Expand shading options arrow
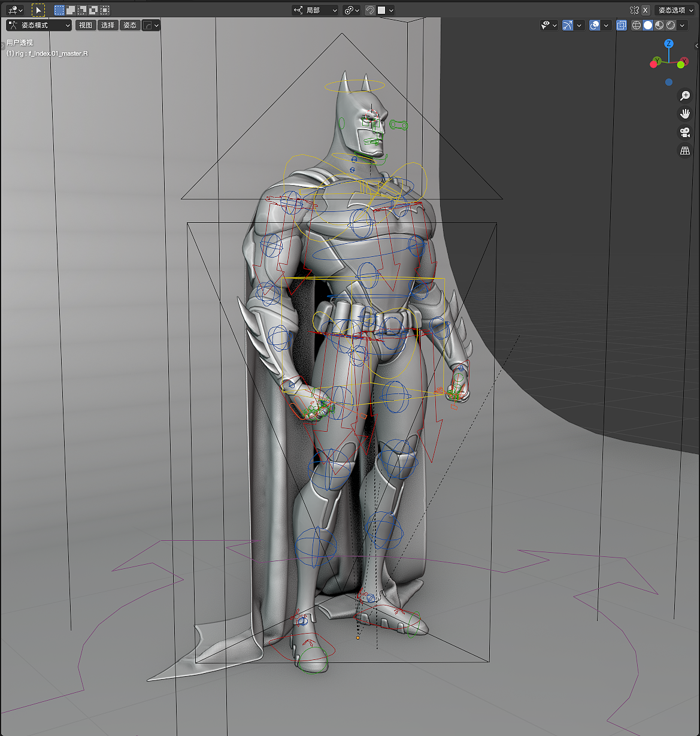 (x=683, y=25)
